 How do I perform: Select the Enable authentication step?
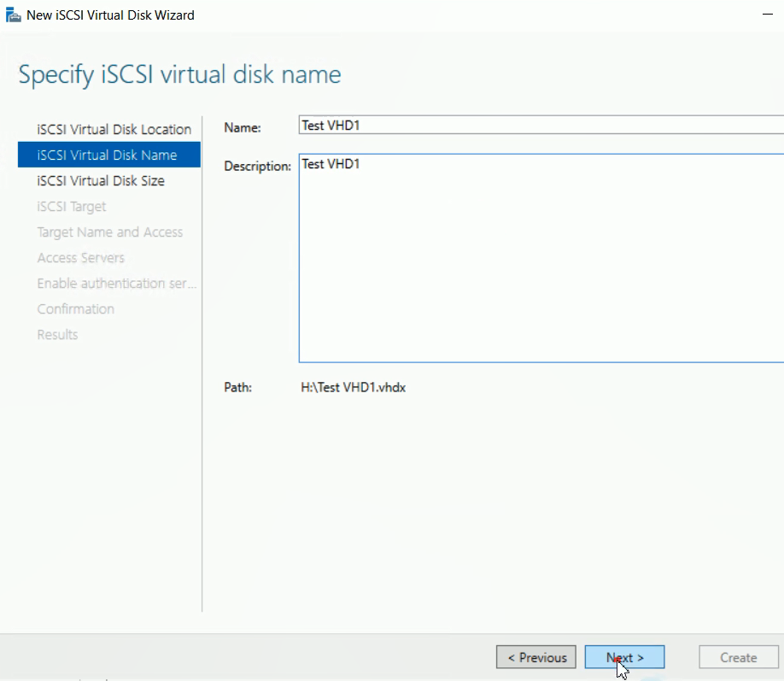116,283
